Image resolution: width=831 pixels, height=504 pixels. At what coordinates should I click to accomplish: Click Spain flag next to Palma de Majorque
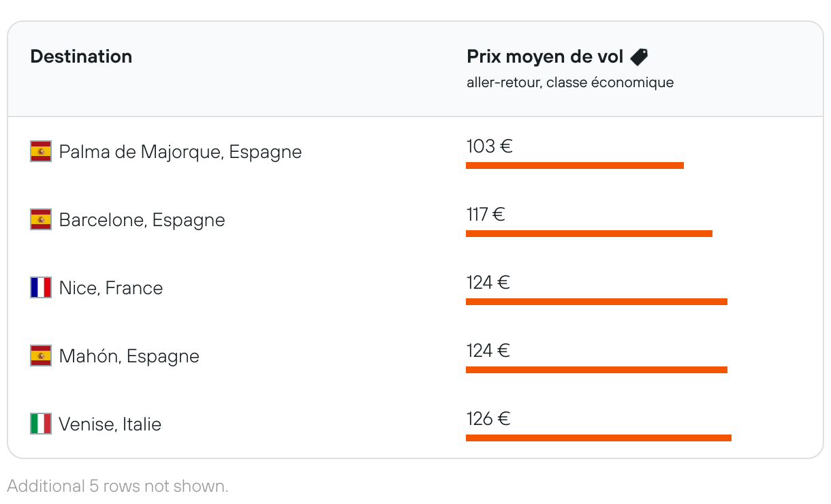tap(41, 151)
